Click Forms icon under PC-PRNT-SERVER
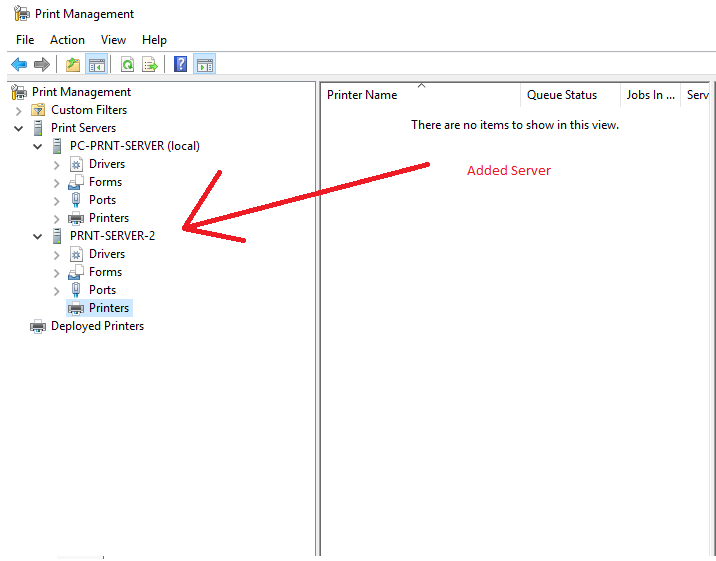The image size is (716, 561). pyautogui.click(x=76, y=182)
